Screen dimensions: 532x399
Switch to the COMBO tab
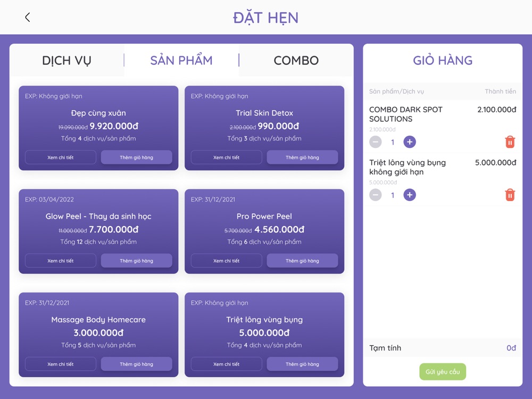296,61
